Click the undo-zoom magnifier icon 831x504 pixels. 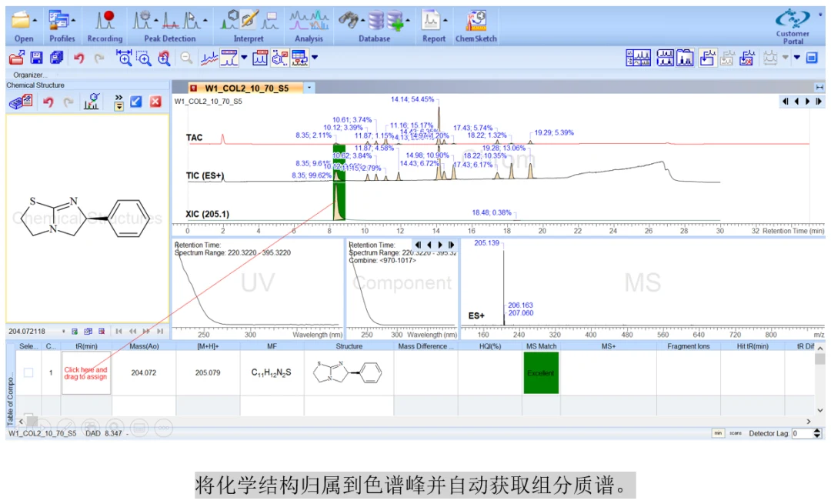(x=165, y=58)
